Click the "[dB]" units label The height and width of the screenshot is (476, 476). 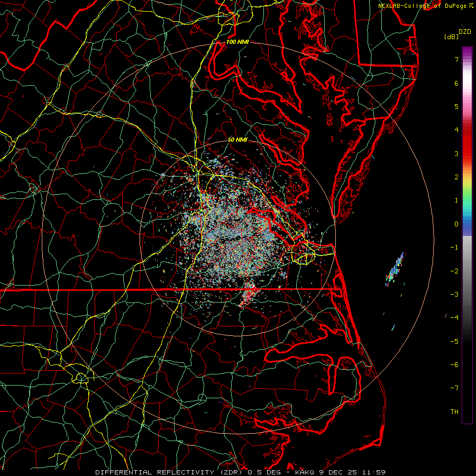point(451,36)
